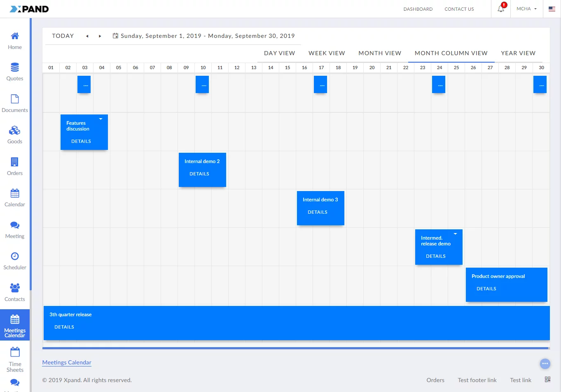Click the TODAY button
The image size is (561, 392).
point(63,36)
